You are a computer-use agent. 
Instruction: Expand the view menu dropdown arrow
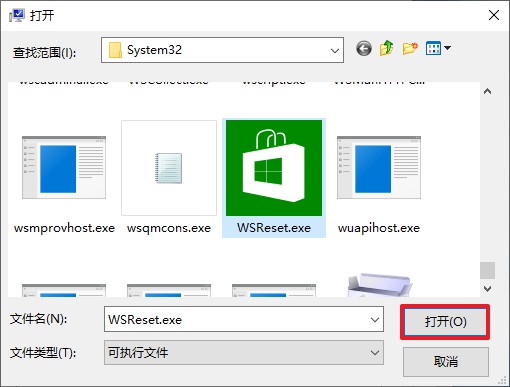pyautogui.click(x=448, y=48)
